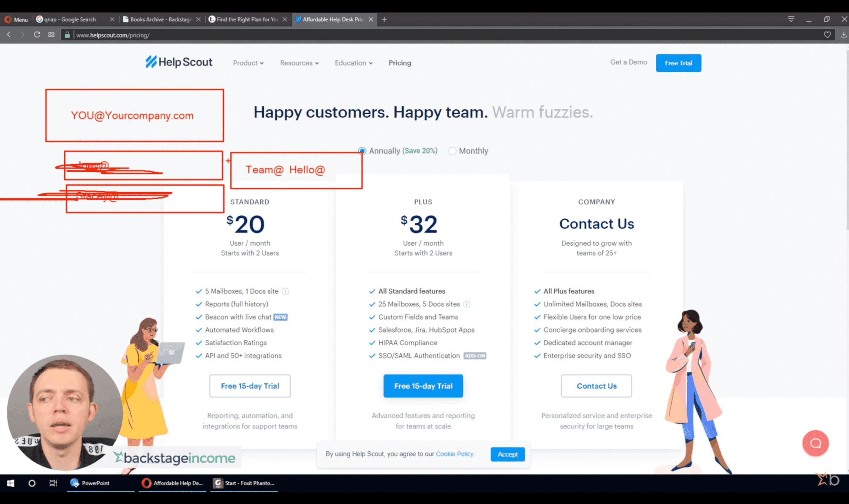Reload the Help Scout page
Viewport: 849px width, 504px height.
[x=37, y=35]
